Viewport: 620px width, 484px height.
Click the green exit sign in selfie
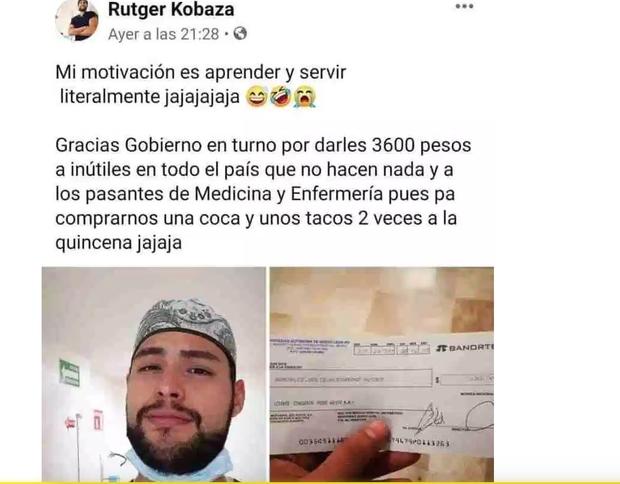[x=70, y=372]
